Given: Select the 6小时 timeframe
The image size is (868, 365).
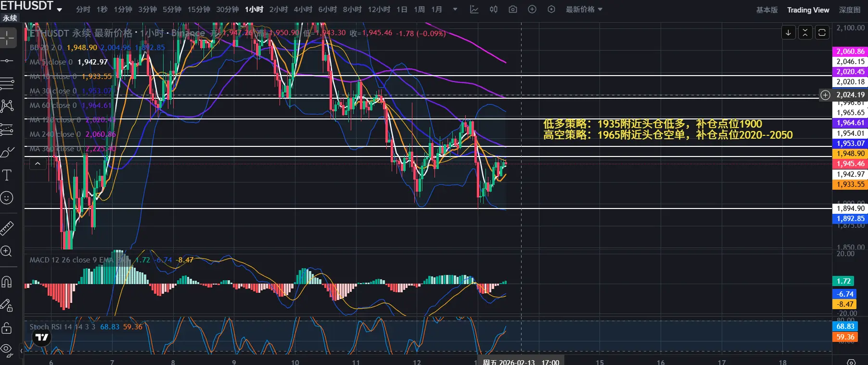Looking at the screenshot, I should (x=328, y=9).
